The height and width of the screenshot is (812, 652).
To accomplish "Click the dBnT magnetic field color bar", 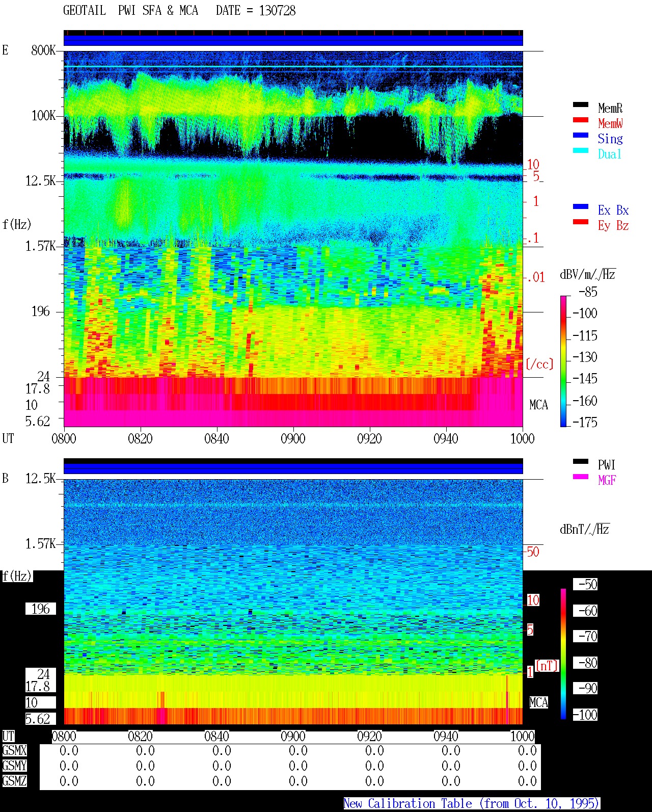I will coord(563,654).
